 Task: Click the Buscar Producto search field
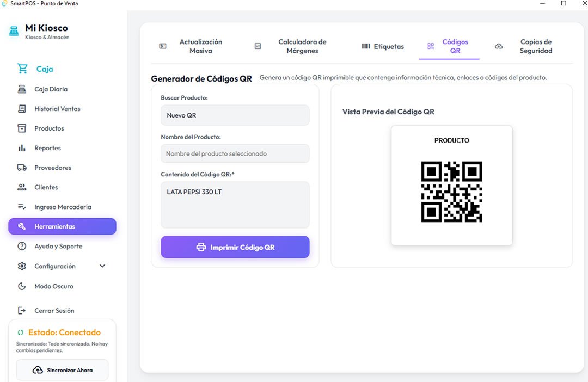point(235,115)
